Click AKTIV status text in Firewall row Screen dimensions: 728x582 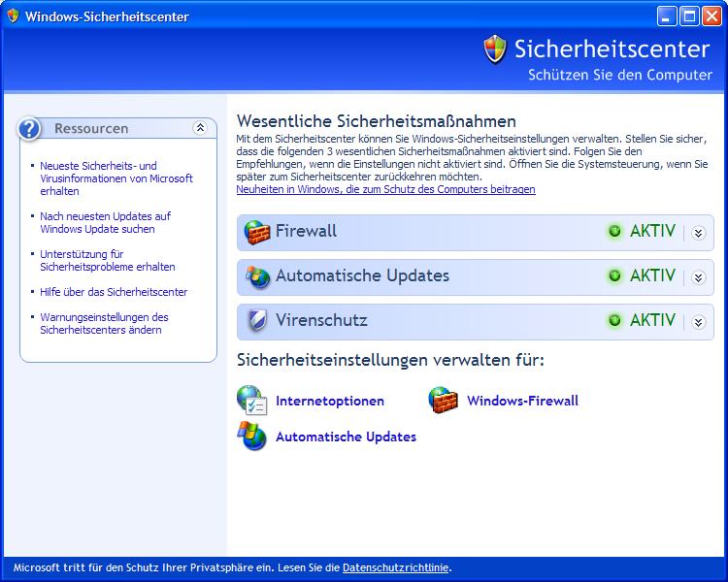(652, 231)
